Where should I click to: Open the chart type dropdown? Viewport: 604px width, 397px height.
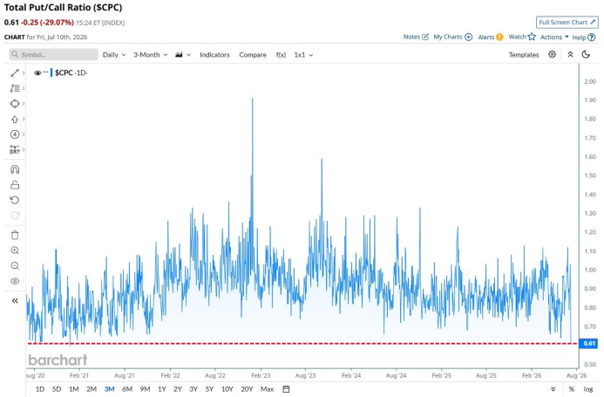(183, 55)
